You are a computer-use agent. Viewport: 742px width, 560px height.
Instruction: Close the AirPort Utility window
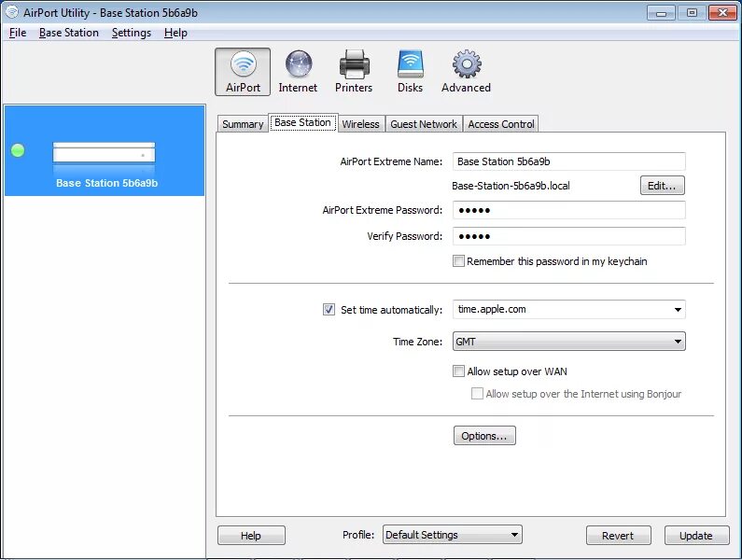coord(722,13)
